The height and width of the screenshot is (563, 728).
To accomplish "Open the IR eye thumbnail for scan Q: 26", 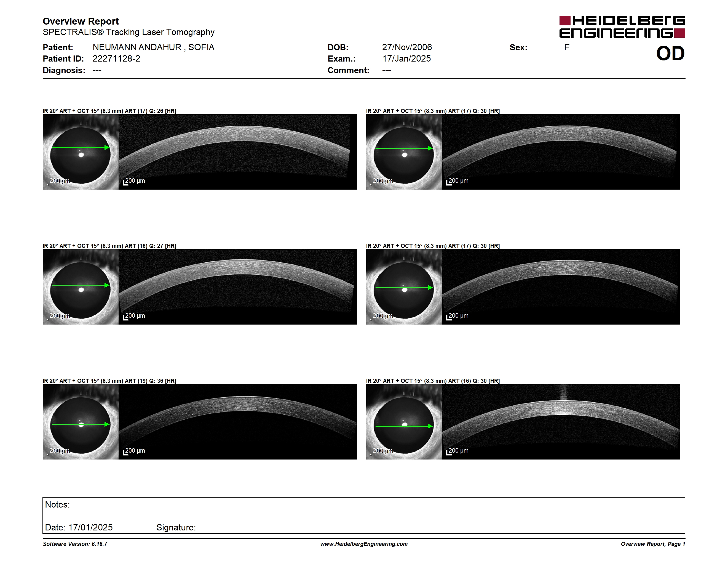I will (x=81, y=152).
